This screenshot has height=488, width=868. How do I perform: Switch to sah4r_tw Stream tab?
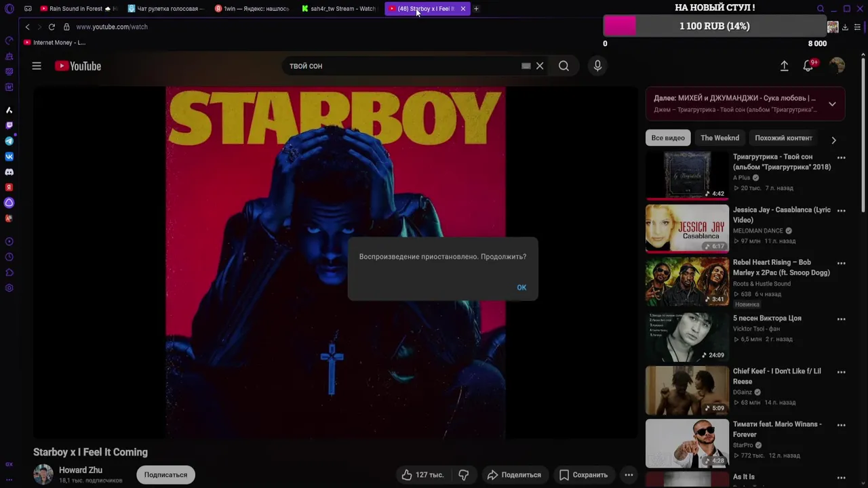point(339,9)
